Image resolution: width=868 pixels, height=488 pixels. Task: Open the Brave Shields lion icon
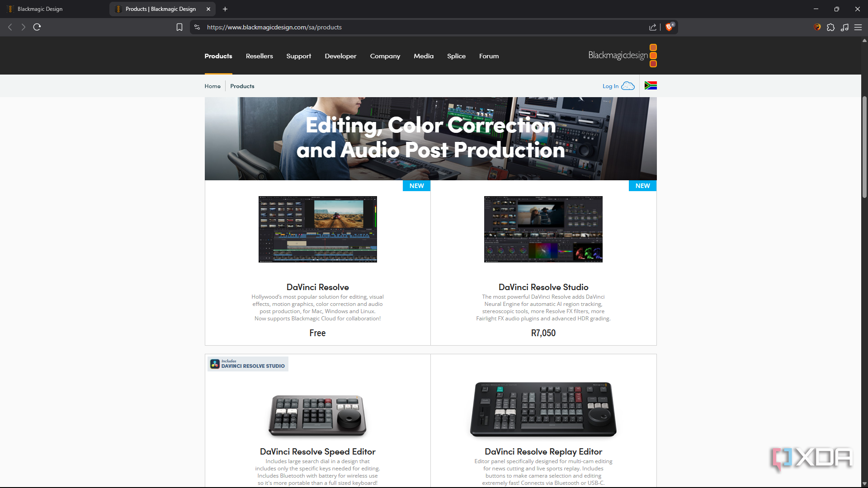(670, 27)
